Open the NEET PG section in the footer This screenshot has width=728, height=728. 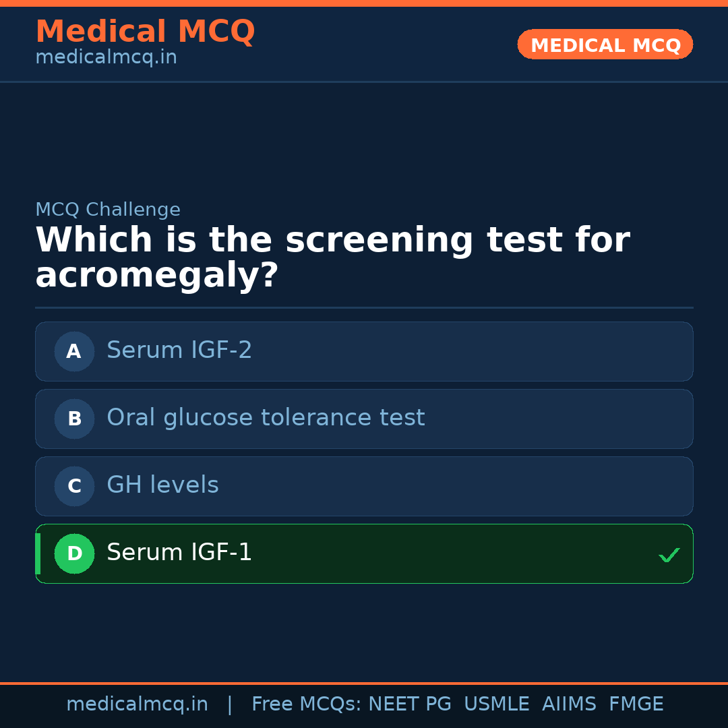pyautogui.click(x=409, y=704)
